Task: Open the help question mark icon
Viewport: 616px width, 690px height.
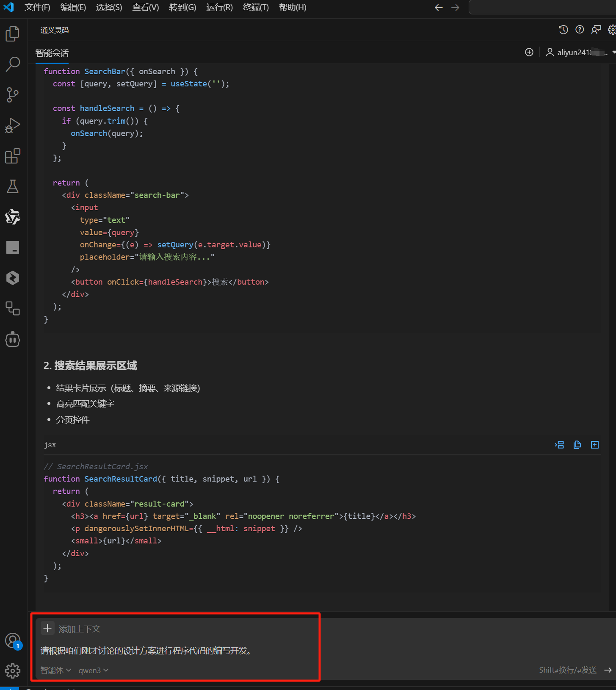Action: (x=580, y=30)
